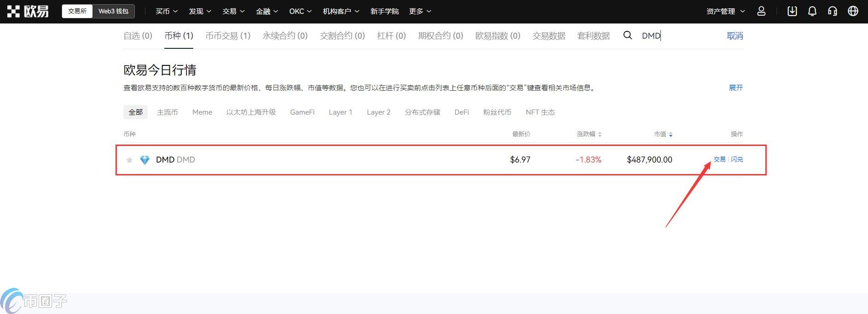The image size is (868, 314).
Task: Filter by 以太坊上海升级 category
Action: pyautogui.click(x=251, y=112)
